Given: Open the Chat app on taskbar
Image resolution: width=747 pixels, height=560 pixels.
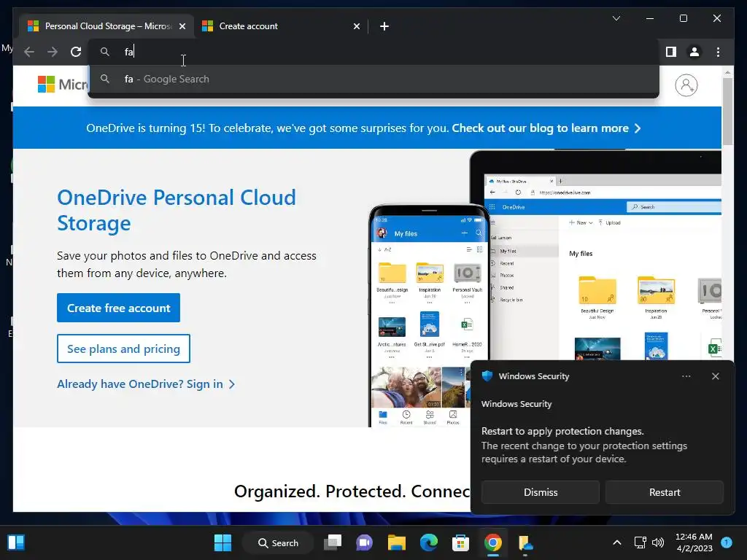Looking at the screenshot, I should (x=365, y=542).
